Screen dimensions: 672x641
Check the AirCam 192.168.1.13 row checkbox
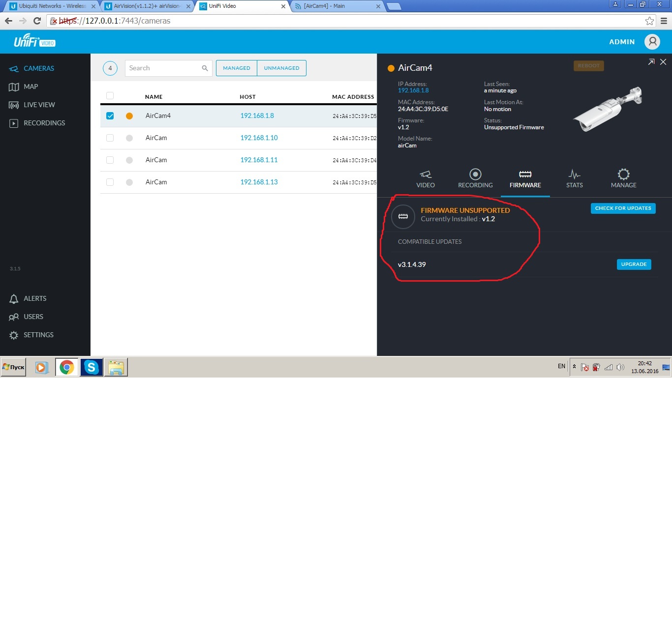pos(110,182)
